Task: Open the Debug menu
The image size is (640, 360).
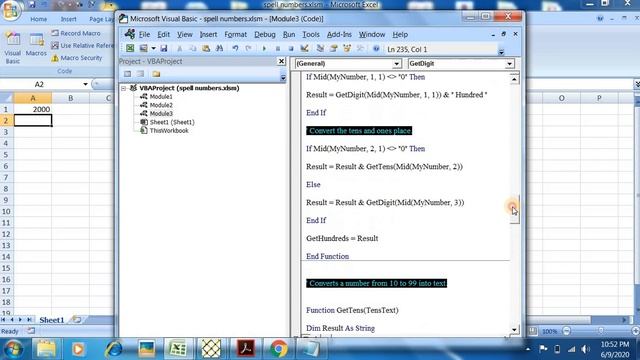Action: point(265,35)
